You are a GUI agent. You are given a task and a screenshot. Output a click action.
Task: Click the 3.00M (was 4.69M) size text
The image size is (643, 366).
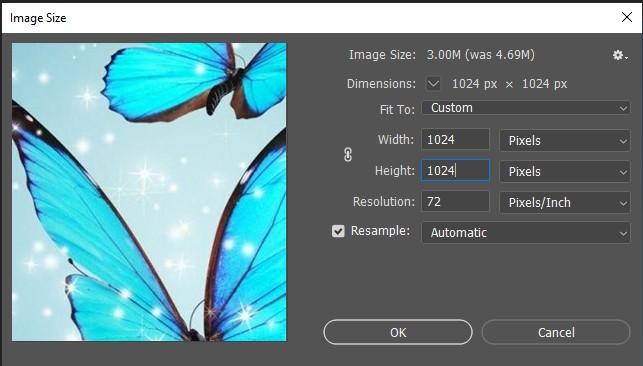pos(481,55)
